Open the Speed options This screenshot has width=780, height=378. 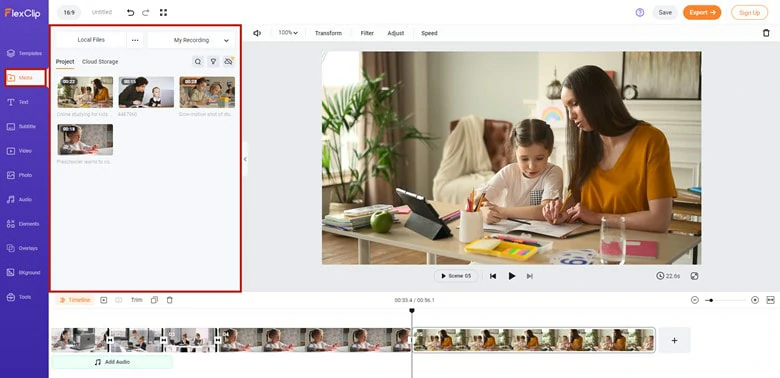point(429,33)
